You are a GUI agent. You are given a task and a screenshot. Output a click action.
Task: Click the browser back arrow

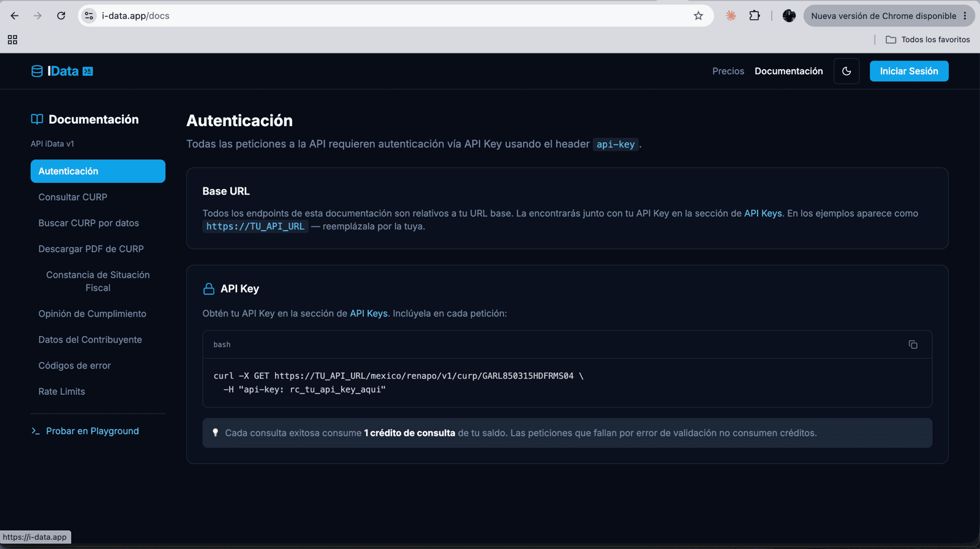[x=15, y=16]
